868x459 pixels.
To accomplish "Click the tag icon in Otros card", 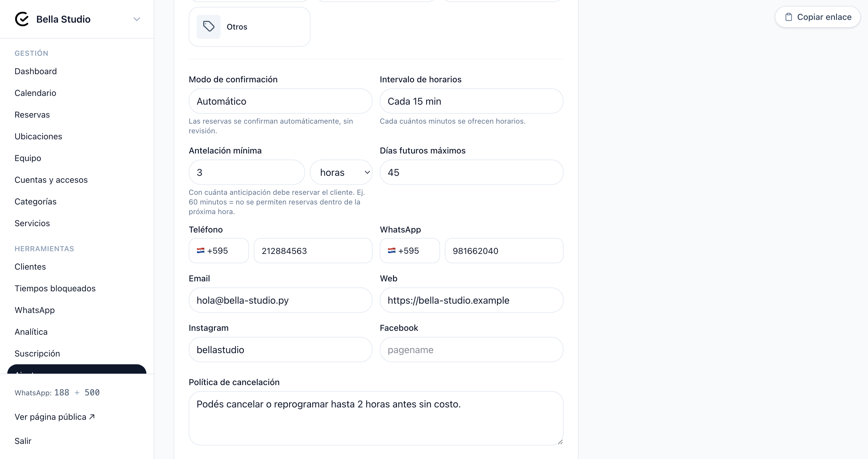I will pos(209,27).
